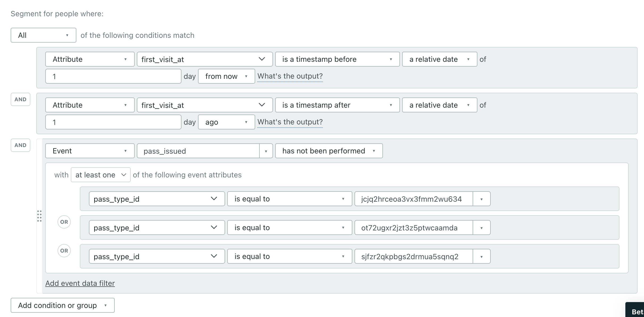The height and width of the screenshot is (317, 644).
Task: Click the drag handle beside event condition
Action: point(39,216)
